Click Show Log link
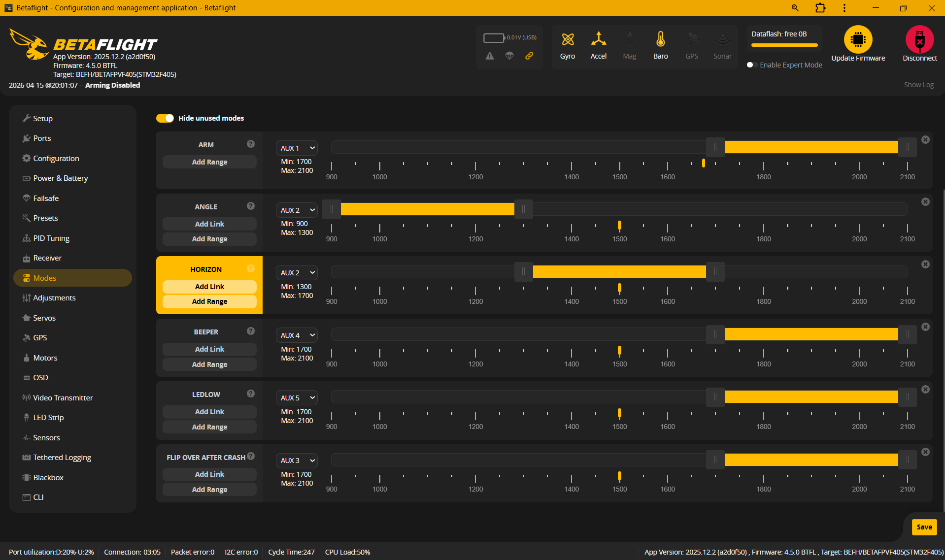 [x=918, y=85]
